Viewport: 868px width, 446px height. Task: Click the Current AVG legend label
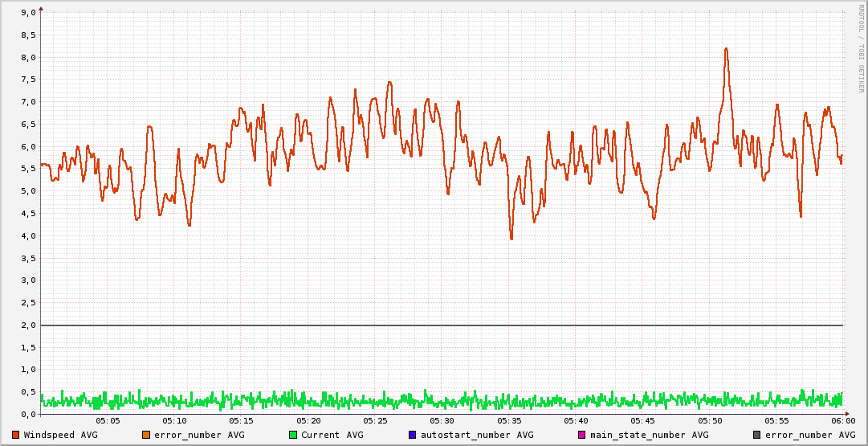(x=332, y=435)
